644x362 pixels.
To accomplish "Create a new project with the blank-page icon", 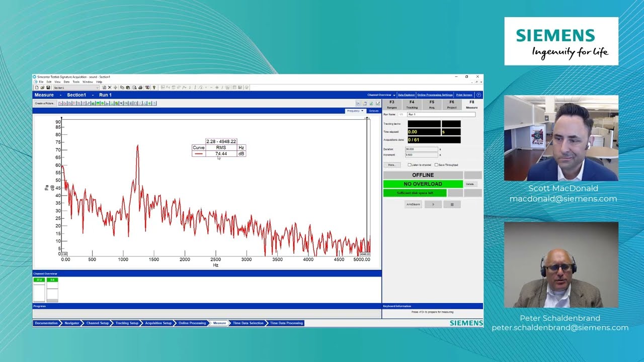I will [37, 88].
